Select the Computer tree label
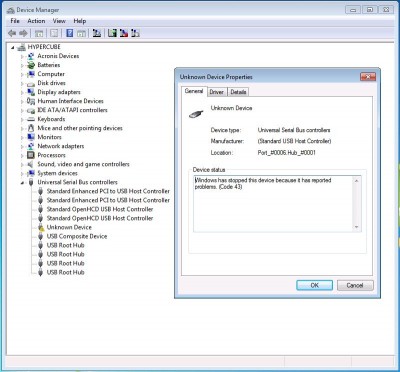The image size is (400, 372). [x=51, y=74]
